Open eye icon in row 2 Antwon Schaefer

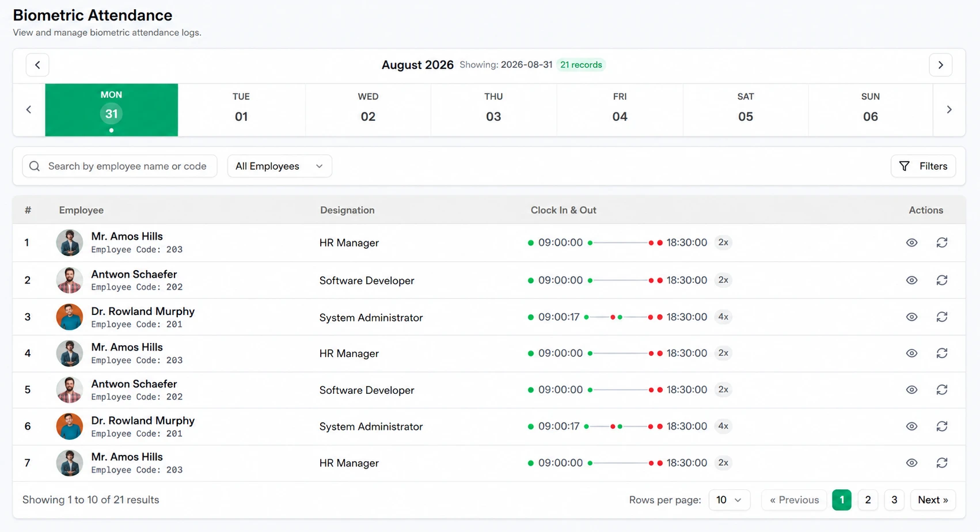pyautogui.click(x=911, y=280)
